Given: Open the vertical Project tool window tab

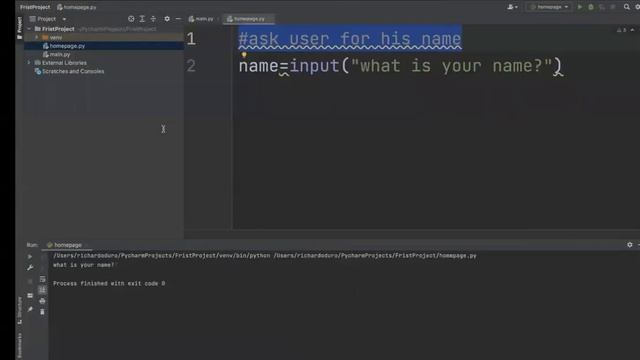Looking at the screenshot, I should point(19,27).
